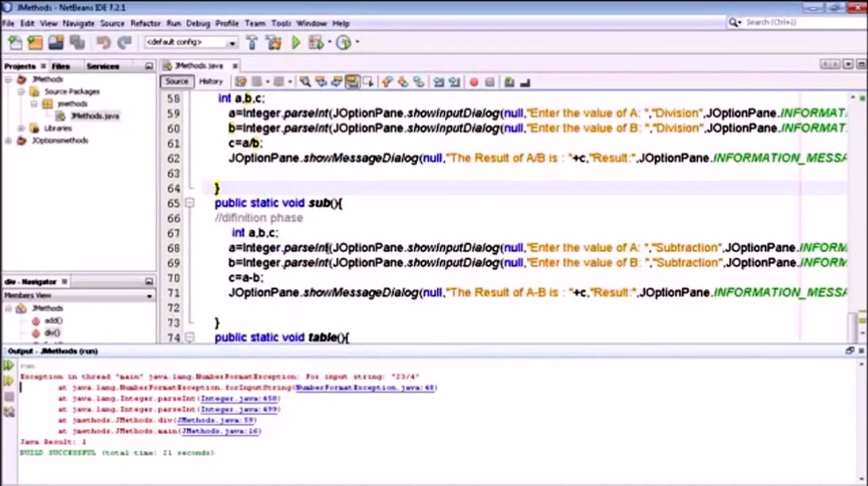Open the Tools menu
The image size is (868, 486).
tap(281, 23)
